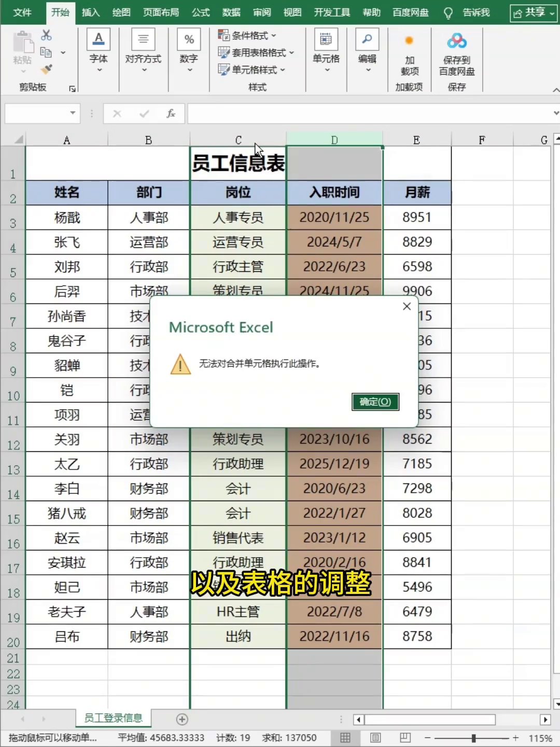This screenshot has height=747, width=560.
Task: Switch to normal view in the status bar
Action: [x=345, y=738]
